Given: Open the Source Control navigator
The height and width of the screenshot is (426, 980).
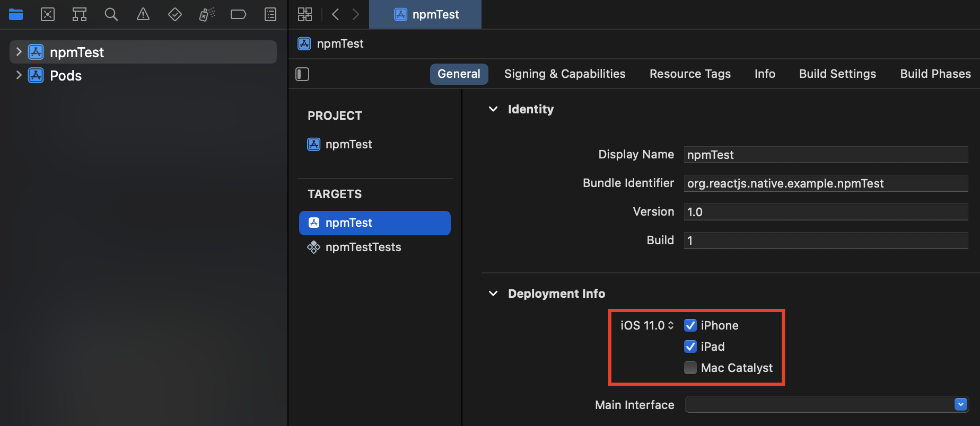Looking at the screenshot, I should (48, 14).
